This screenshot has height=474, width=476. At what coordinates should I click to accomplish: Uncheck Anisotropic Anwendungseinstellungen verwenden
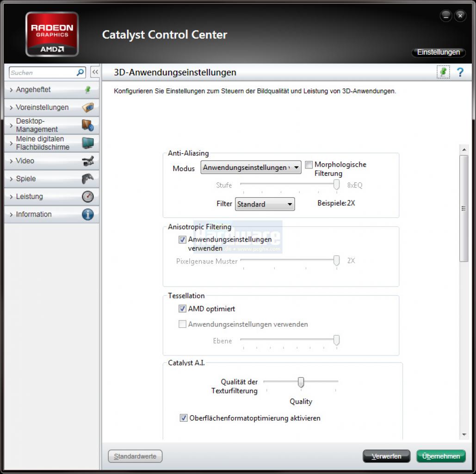(182, 239)
